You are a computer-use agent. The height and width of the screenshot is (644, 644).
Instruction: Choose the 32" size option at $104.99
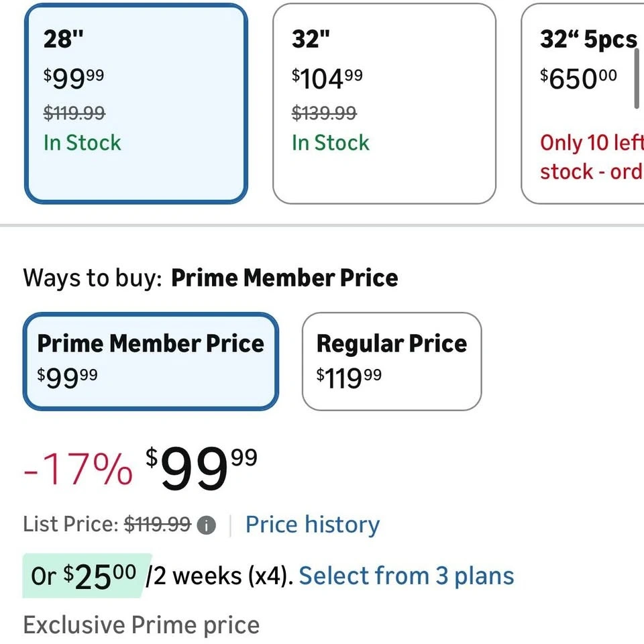[384, 103]
